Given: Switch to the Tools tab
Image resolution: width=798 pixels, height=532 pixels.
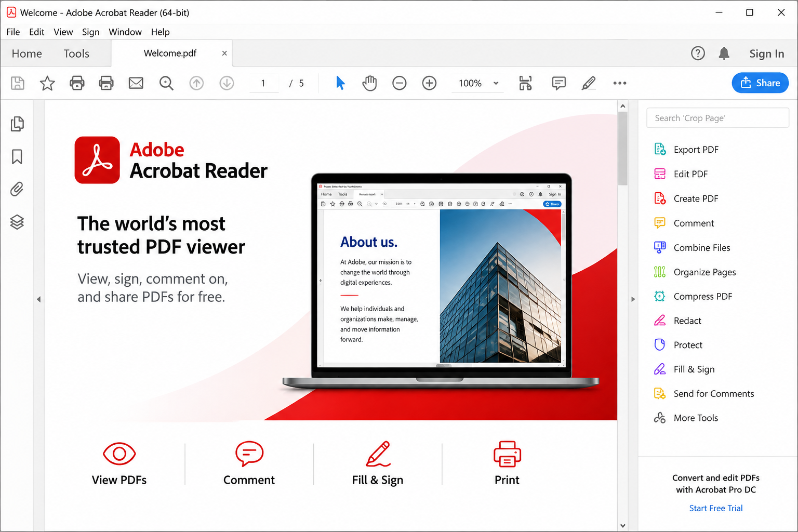Looking at the screenshot, I should (x=76, y=54).
